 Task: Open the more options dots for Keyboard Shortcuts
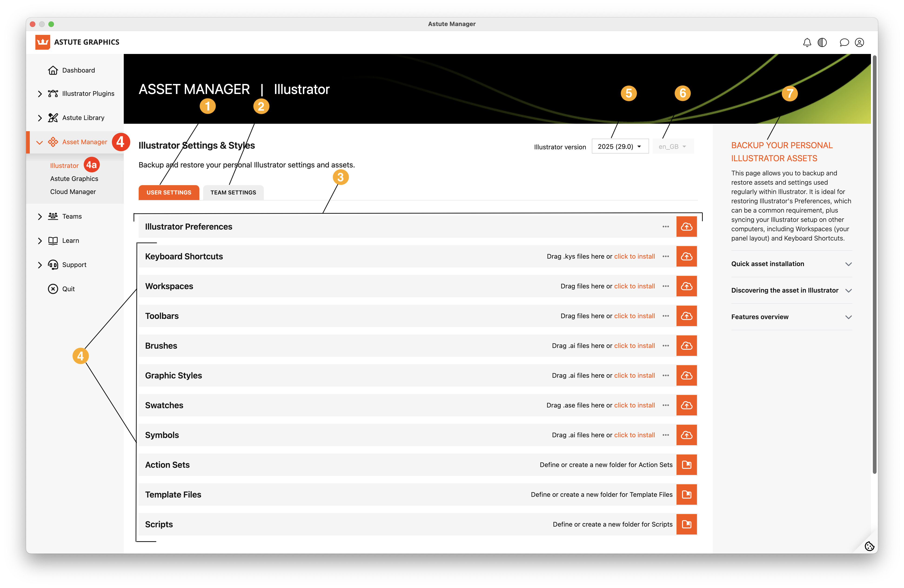tap(666, 256)
